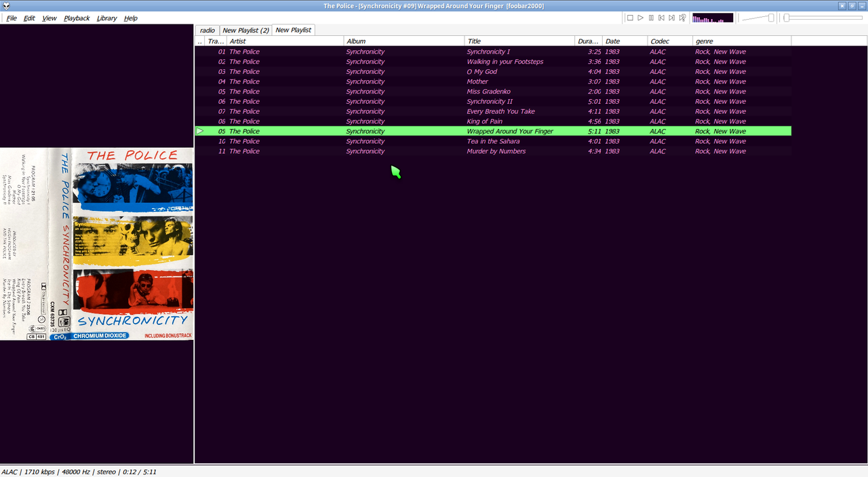Click the 1983 date in Mother row
This screenshot has height=477, width=868.
(612, 81)
